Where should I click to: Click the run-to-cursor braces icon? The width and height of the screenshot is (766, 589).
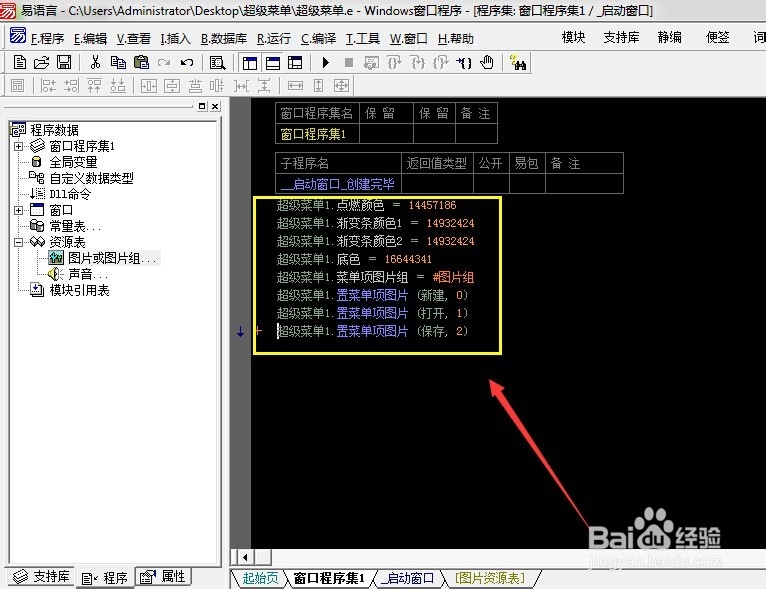click(x=464, y=63)
